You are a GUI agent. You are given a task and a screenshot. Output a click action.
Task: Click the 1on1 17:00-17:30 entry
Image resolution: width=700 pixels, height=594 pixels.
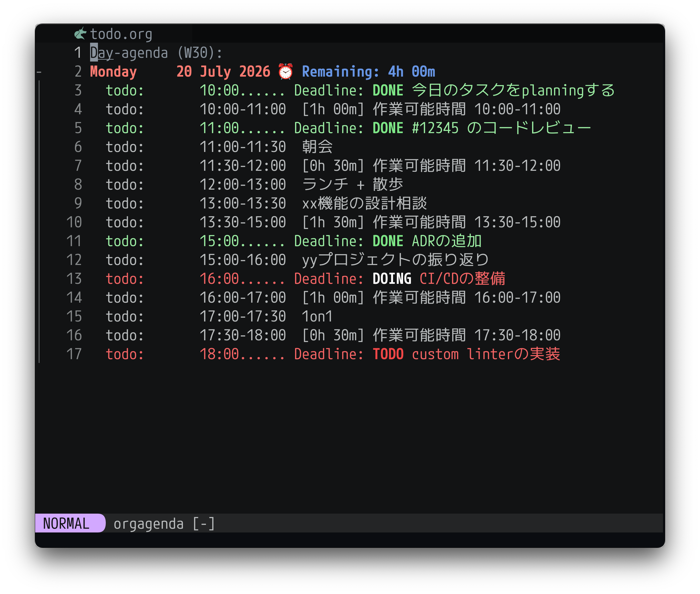tap(219, 317)
